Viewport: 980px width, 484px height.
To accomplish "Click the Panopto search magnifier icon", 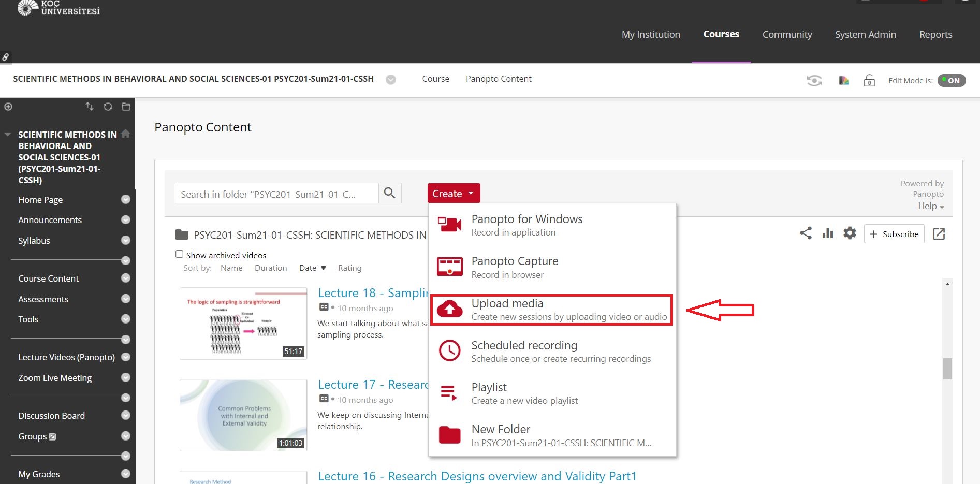I will [390, 194].
